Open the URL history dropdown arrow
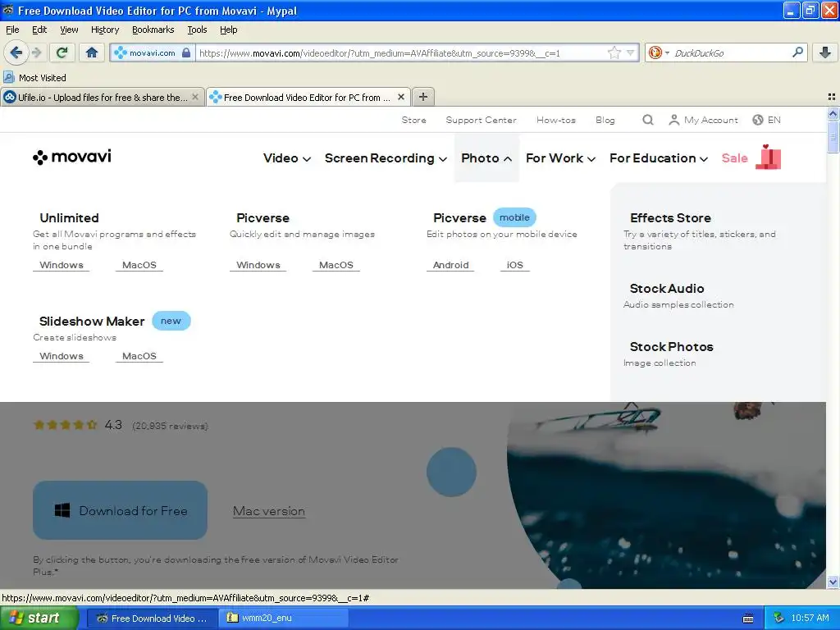 point(631,52)
